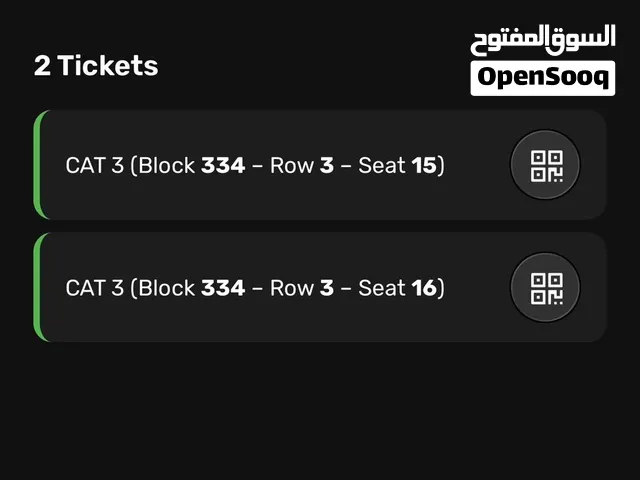Click CAT 3 label on second ticket
640x480 pixels.
pyautogui.click(x=95, y=288)
